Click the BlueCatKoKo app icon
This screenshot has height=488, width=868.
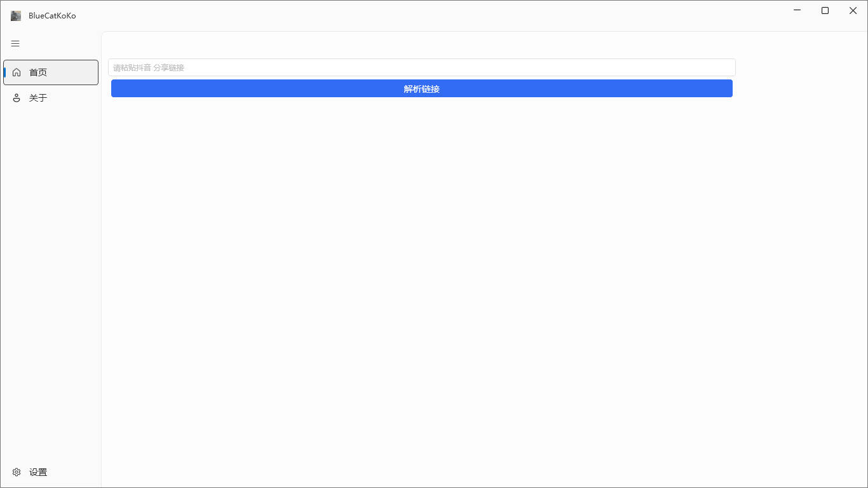(x=16, y=16)
